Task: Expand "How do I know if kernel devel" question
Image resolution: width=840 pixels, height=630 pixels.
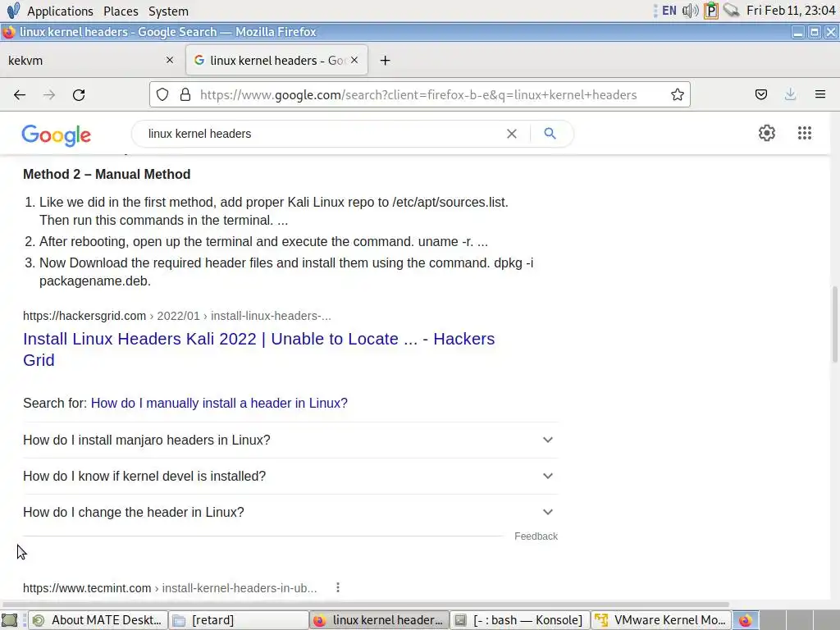Action: pos(290,476)
